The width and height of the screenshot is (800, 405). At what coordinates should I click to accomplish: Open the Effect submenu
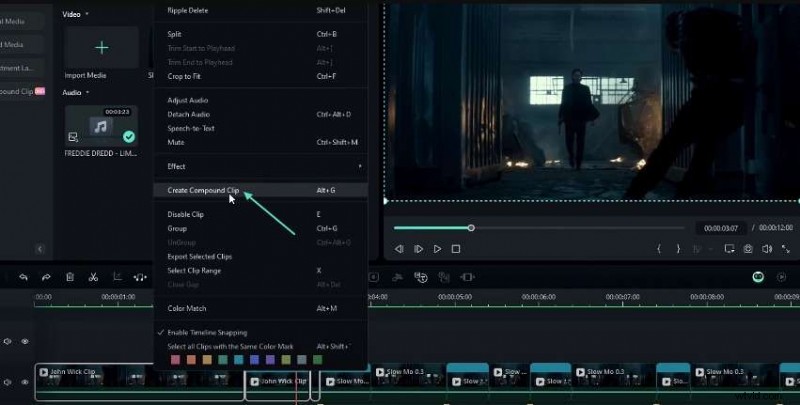(261, 166)
